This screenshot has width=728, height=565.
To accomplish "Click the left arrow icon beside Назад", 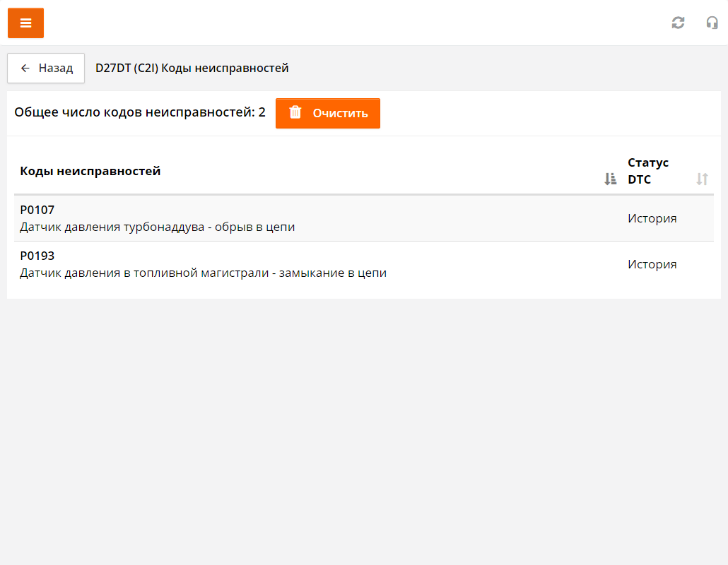I will coord(25,69).
